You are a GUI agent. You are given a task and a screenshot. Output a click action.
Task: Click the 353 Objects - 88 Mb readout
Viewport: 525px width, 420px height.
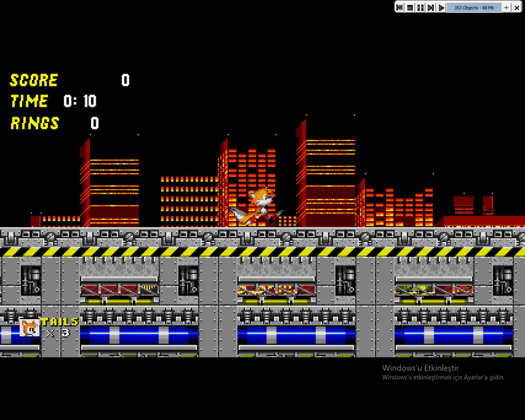pyautogui.click(x=474, y=8)
